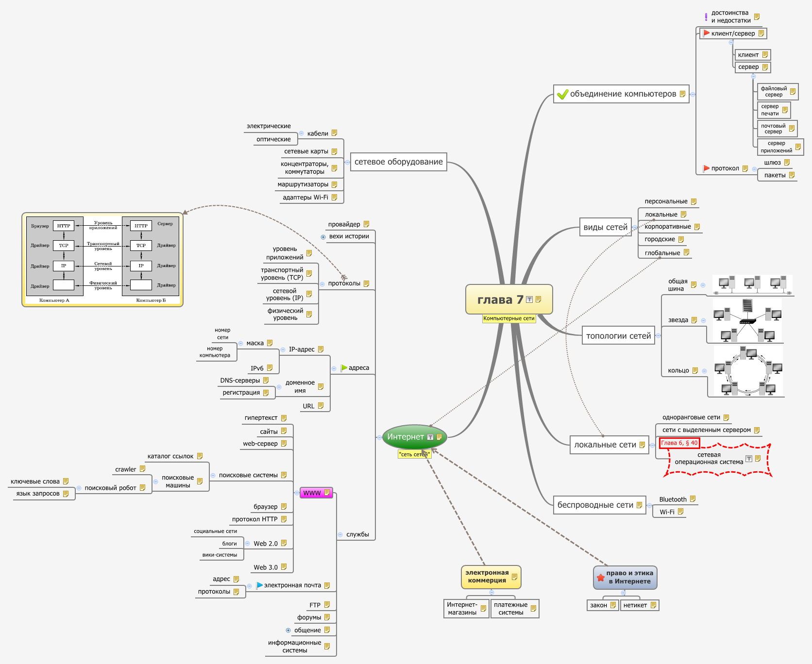Screen dimensions: 812x664
Task: Expand the общение branch
Action: [288, 631]
